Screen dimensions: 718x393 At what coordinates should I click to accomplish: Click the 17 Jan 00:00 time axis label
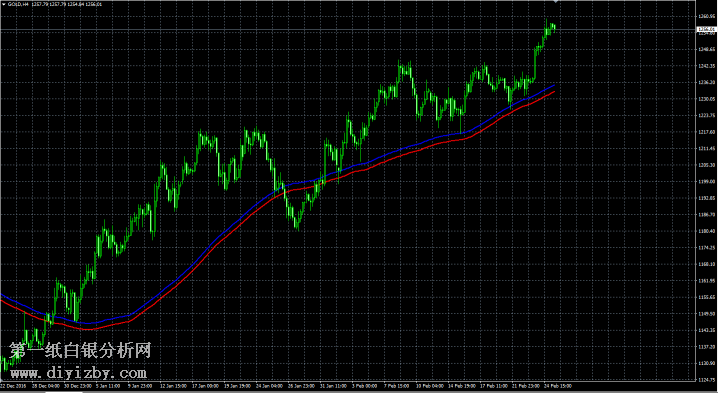(x=205, y=386)
